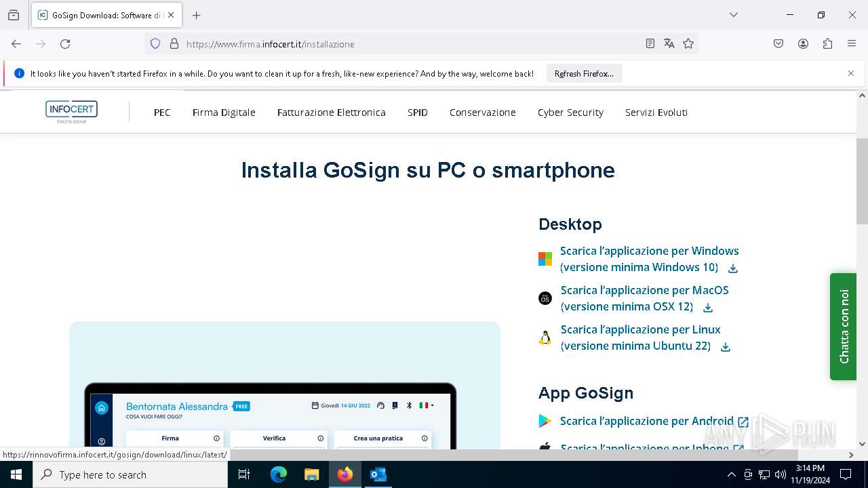This screenshot has width=868, height=488.
Task: Reload the current page
Action: click(x=65, y=43)
